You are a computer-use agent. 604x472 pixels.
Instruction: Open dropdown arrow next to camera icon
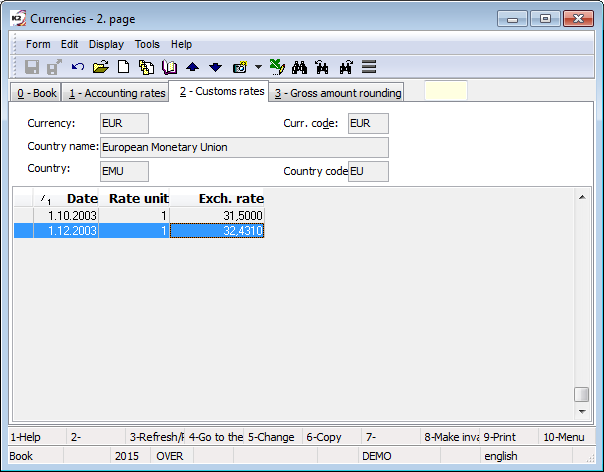click(258, 67)
